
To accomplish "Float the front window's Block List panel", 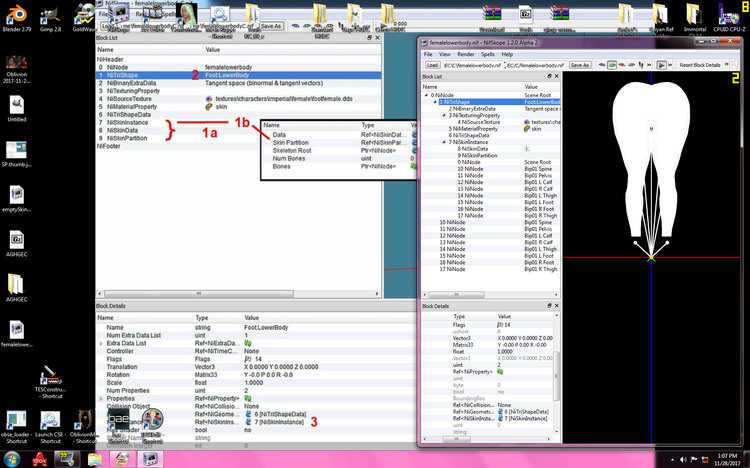I will click(x=549, y=76).
